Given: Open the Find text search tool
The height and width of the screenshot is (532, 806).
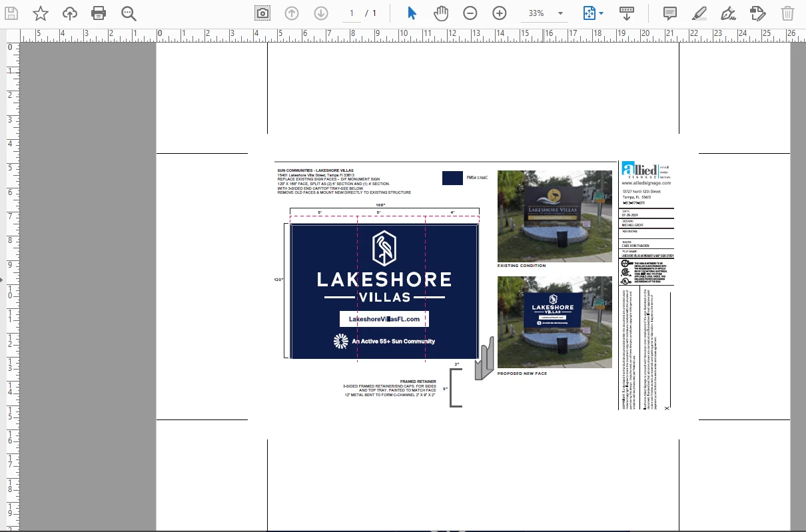Looking at the screenshot, I should click(129, 13).
